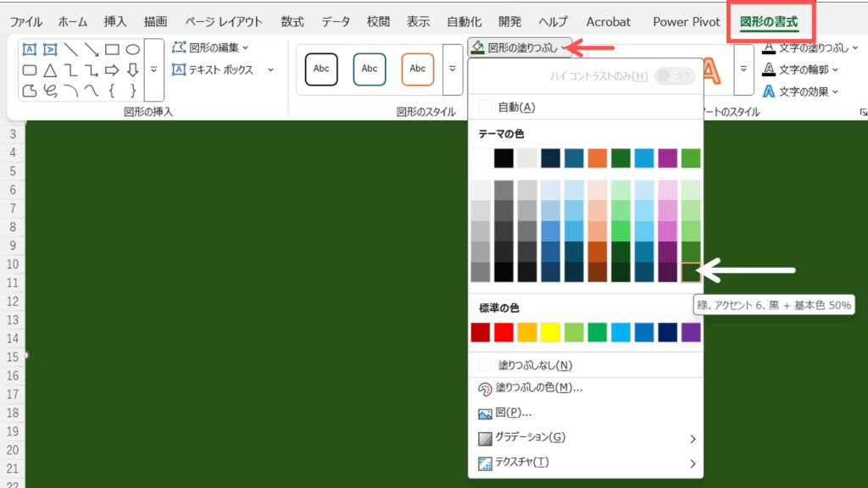Switch to the 挿入 (Insert) ribbon tab

coord(114,21)
